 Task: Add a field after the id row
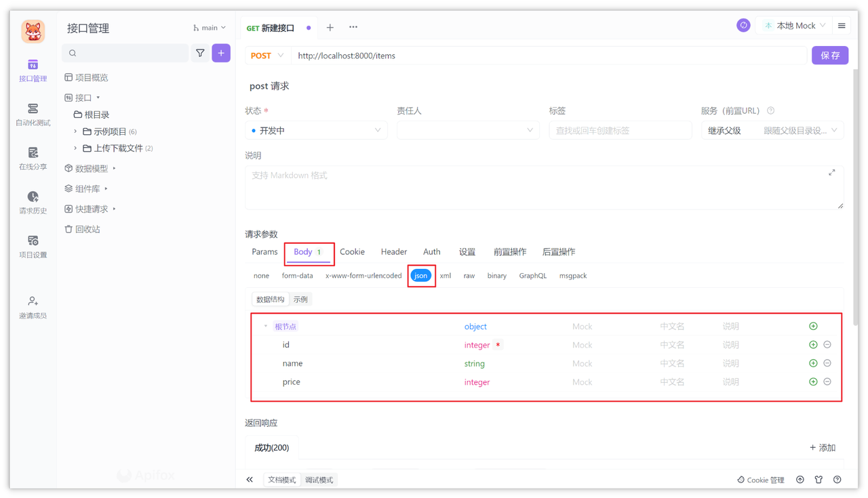tap(813, 345)
